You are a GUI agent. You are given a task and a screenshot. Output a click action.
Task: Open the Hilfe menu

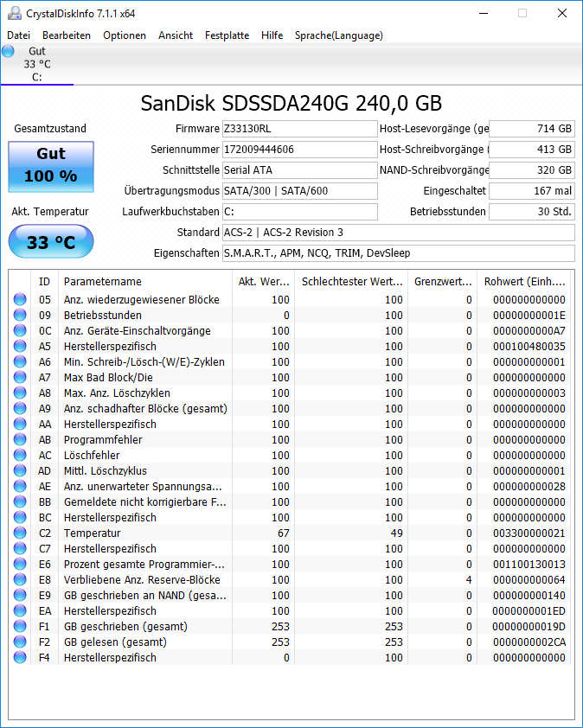tap(272, 35)
